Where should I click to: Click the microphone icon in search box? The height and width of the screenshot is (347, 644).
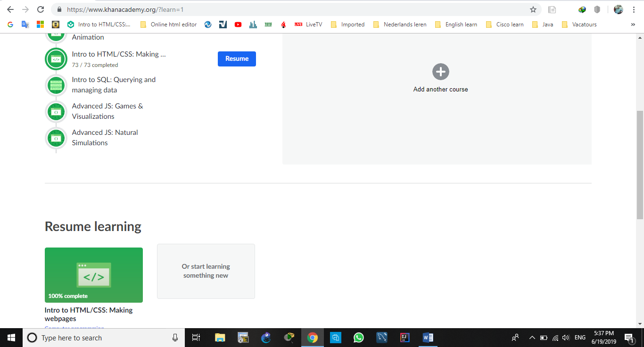coord(175,338)
